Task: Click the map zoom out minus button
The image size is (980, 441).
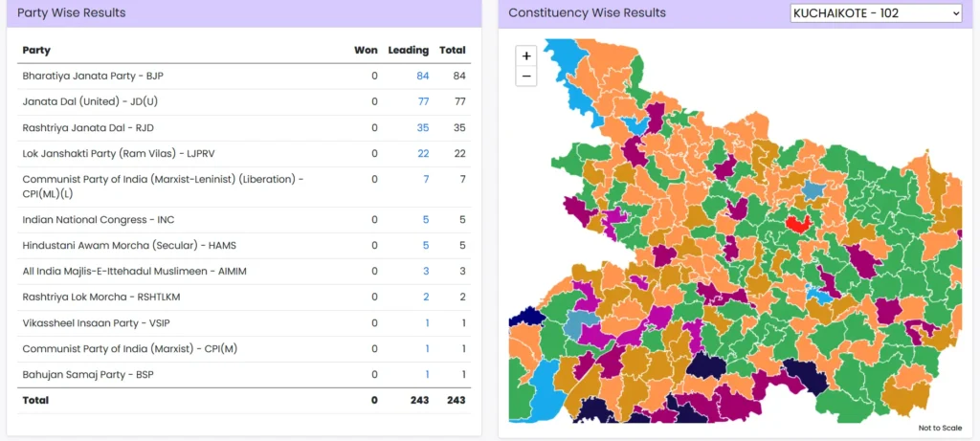Action: [525, 77]
